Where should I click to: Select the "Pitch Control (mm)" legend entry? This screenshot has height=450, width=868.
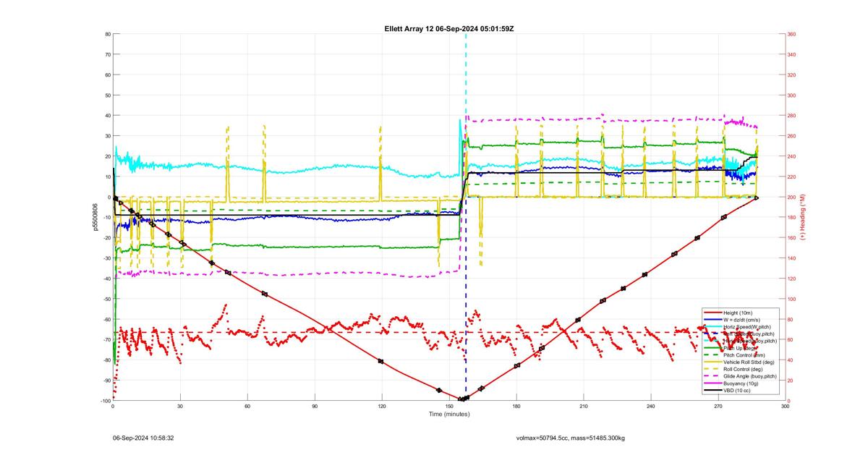tap(745, 355)
